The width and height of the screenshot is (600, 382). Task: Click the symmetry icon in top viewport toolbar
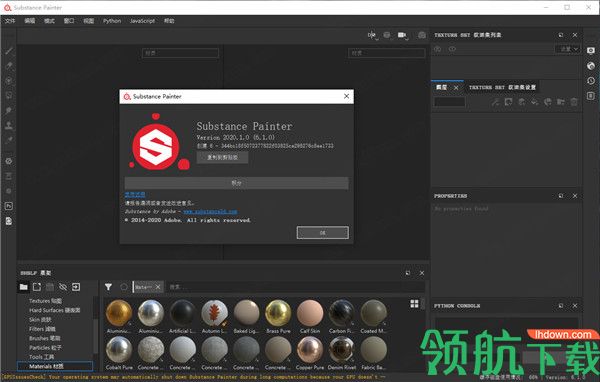pyautogui.click(x=372, y=35)
